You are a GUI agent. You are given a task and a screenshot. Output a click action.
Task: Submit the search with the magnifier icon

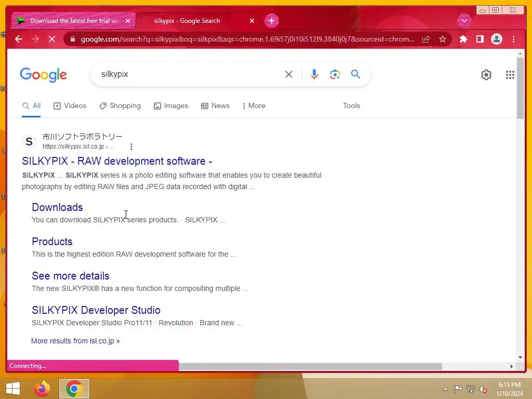(355, 74)
